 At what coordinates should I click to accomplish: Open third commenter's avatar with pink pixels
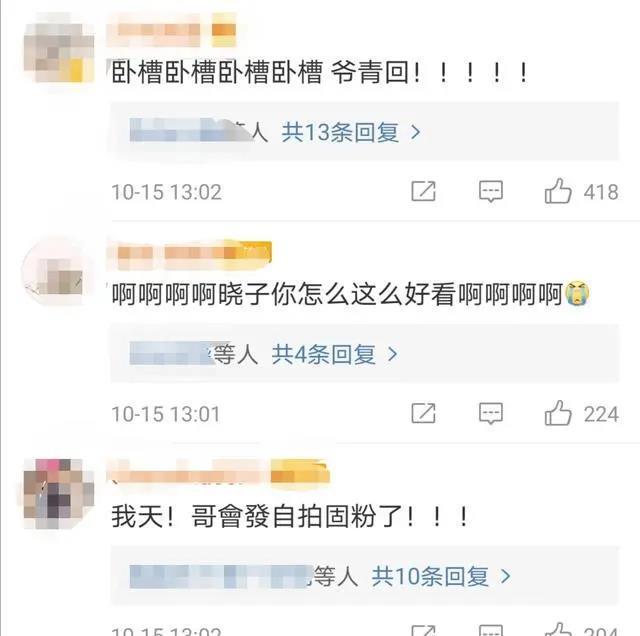pyautogui.click(x=58, y=494)
